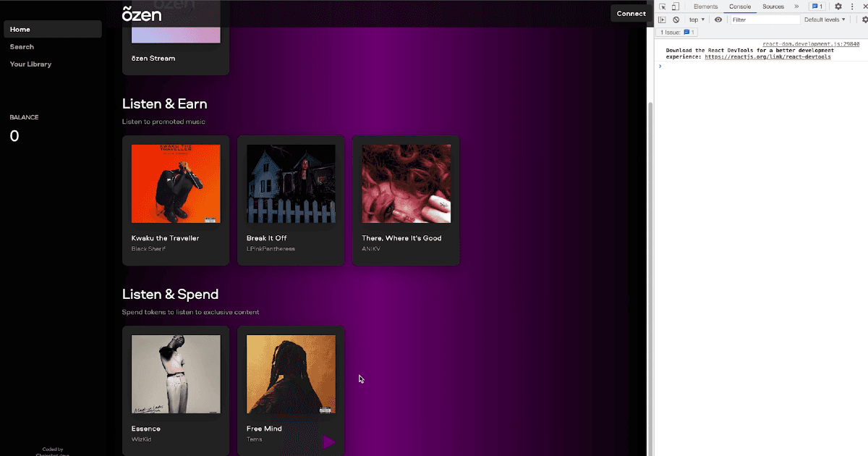Click the eye live expression icon
The width and height of the screenshot is (868, 456).
(718, 20)
